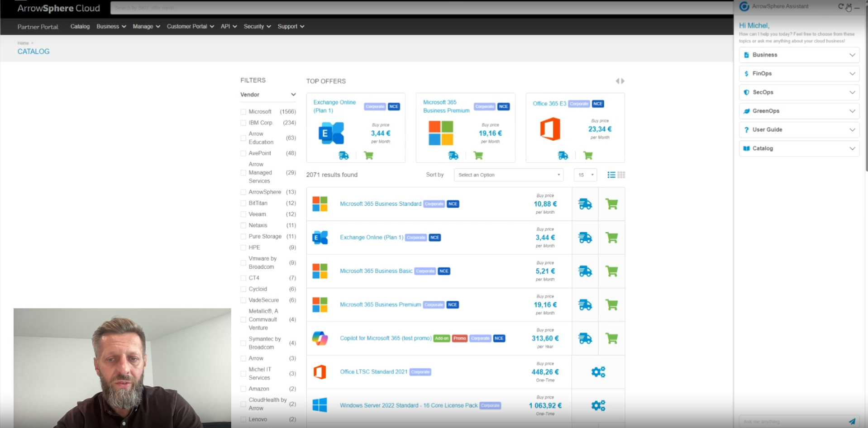Switch results to list view
This screenshot has width=868, height=428.
[x=611, y=175]
